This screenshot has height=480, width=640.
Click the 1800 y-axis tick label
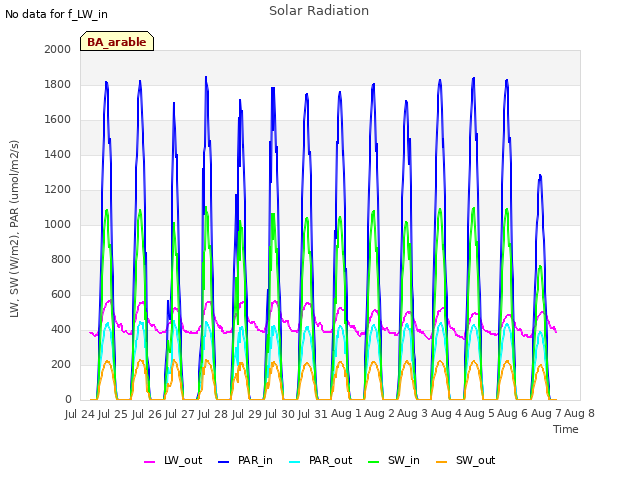tap(58, 84)
